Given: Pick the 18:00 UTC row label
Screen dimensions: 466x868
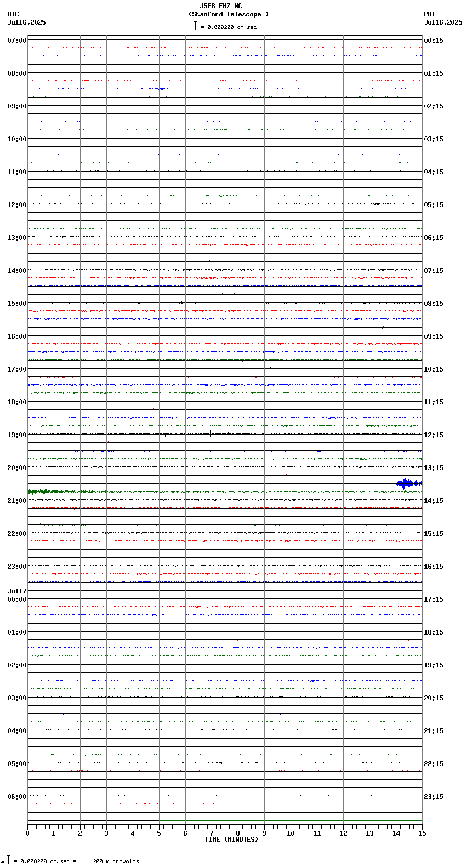Looking at the screenshot, I should click(x=17, y=402).
